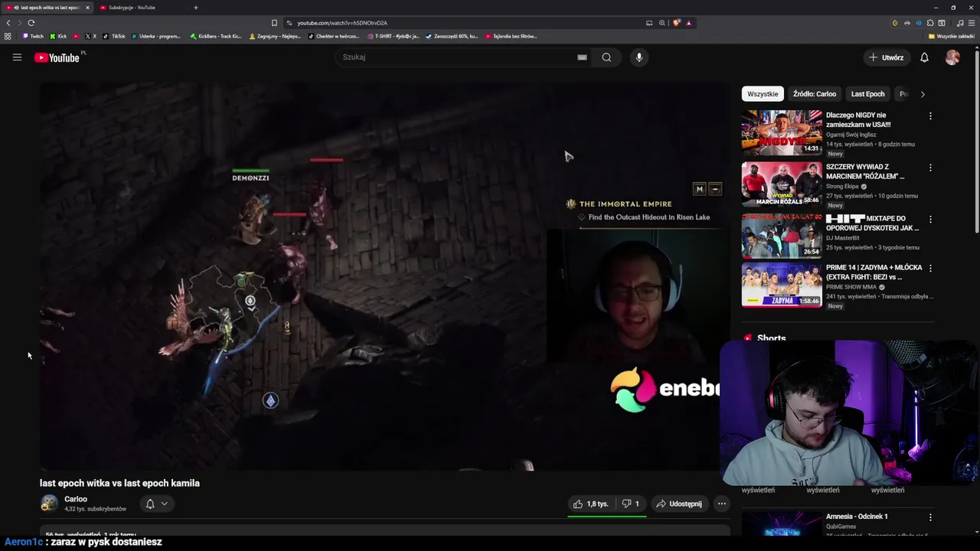Click the page vertical scrollbar
Screen dimensions: 980x551
pos(976,142)
